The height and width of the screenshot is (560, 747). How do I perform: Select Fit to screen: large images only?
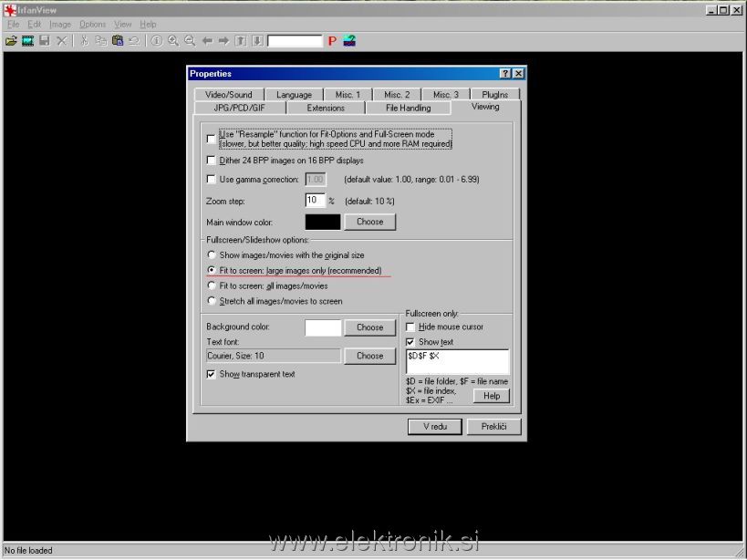pos(212,270)
